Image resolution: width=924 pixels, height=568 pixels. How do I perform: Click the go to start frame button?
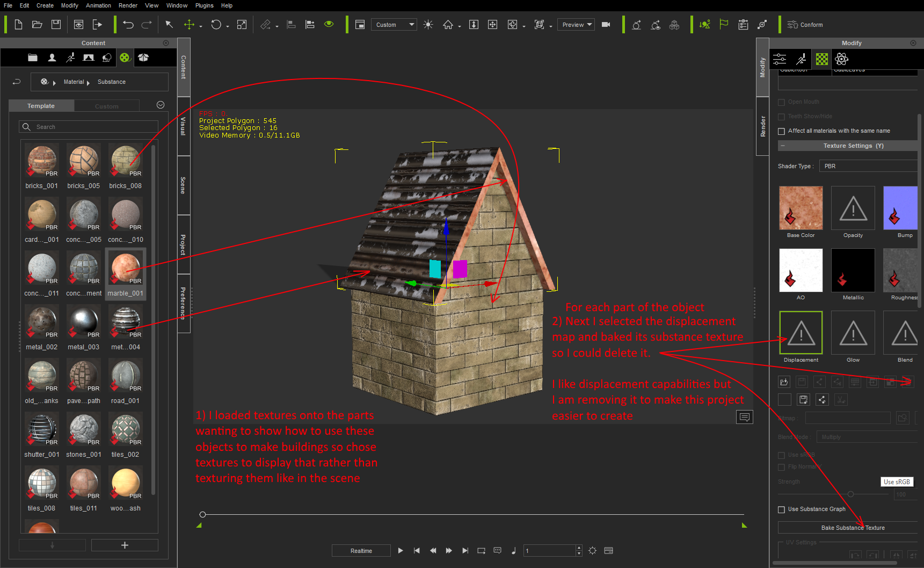pyautogui.click(x=417, y=551)
